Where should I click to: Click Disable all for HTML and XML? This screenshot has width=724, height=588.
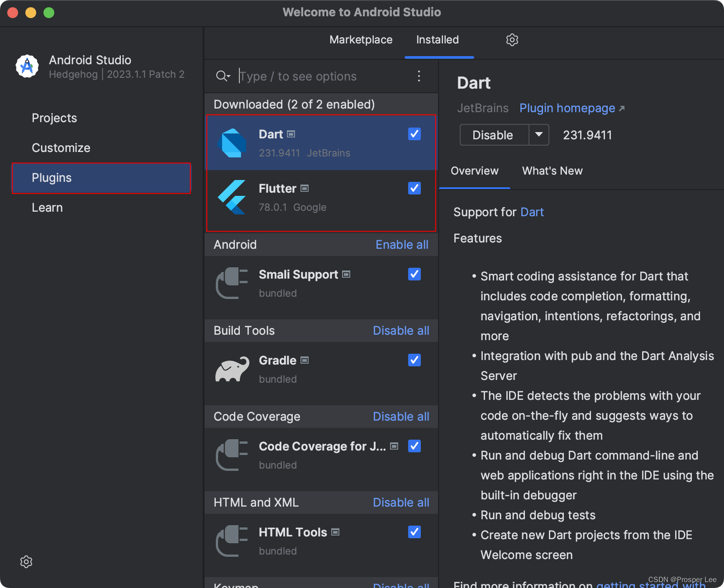point(401,503)
